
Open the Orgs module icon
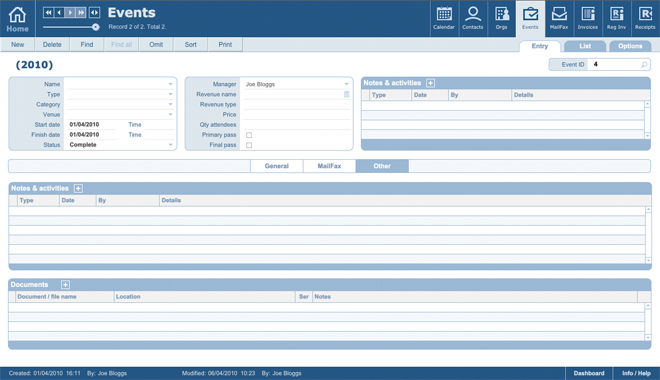point(501,19)
